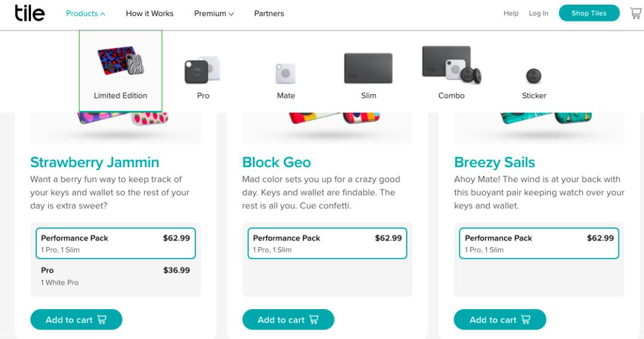Add Block Geo to cart

click(x=288, y=320)
